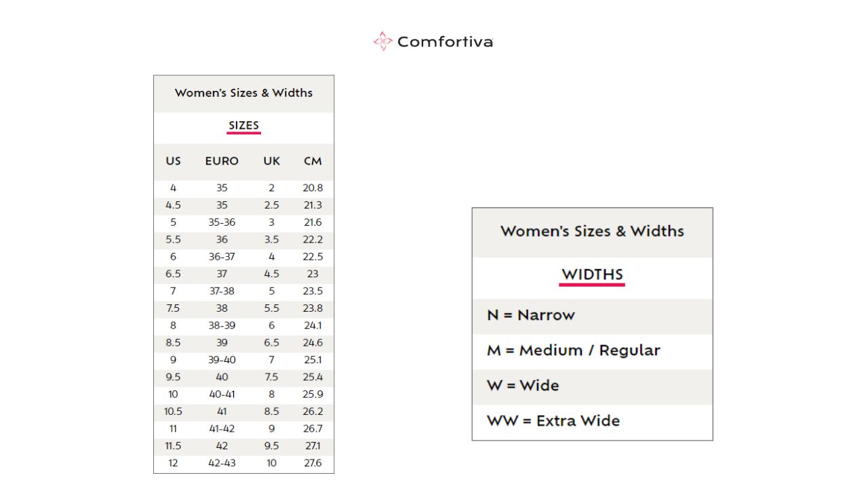
Task: Click the 20.8 CM value
Action: point(313,188)
